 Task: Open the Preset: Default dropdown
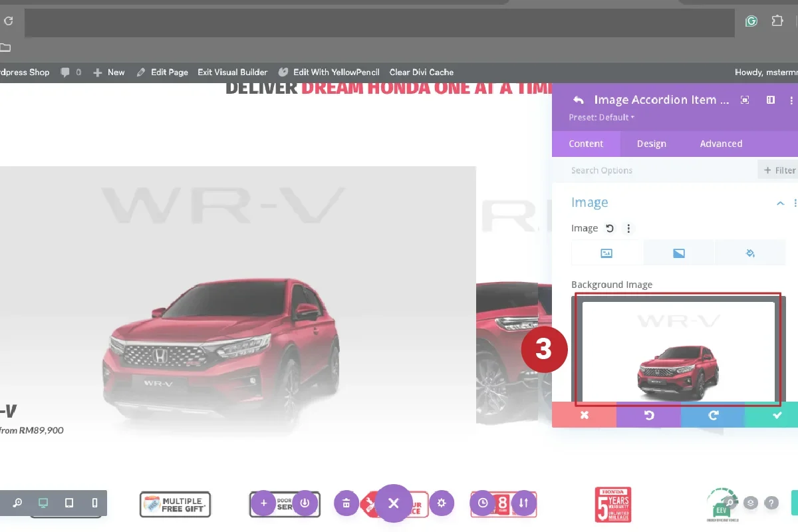pyautogui.click(x=599, y=117)
